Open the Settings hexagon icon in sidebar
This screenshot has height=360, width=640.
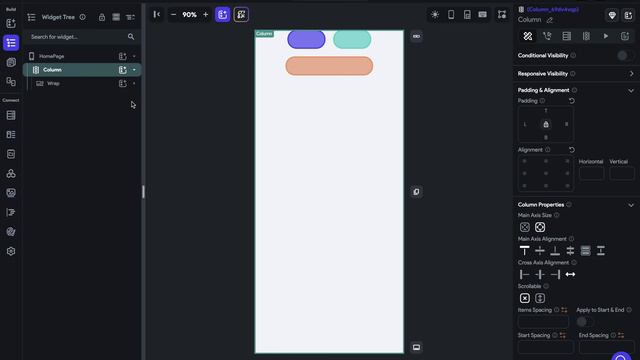click(11, 251)
